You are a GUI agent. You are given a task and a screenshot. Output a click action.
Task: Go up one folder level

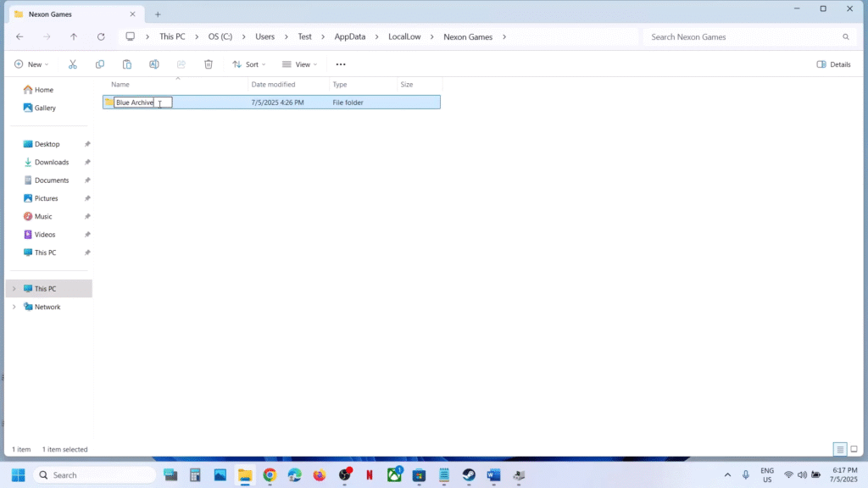pyautogui.click(x=74, y=36)
